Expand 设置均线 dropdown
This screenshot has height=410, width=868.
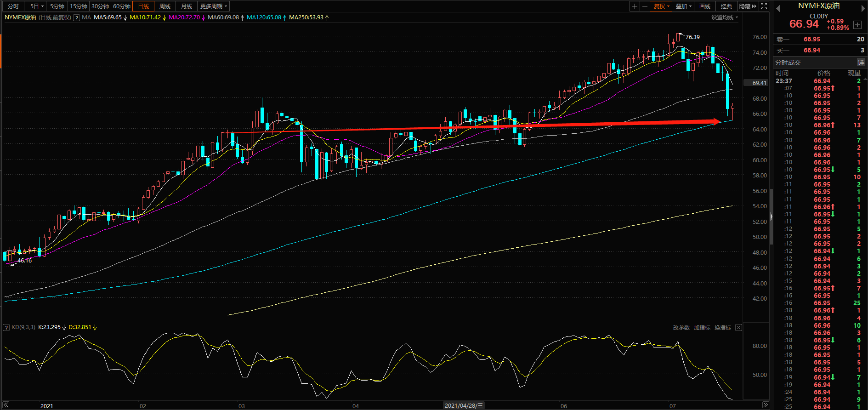pyautogui.click(x=725, y=17)
